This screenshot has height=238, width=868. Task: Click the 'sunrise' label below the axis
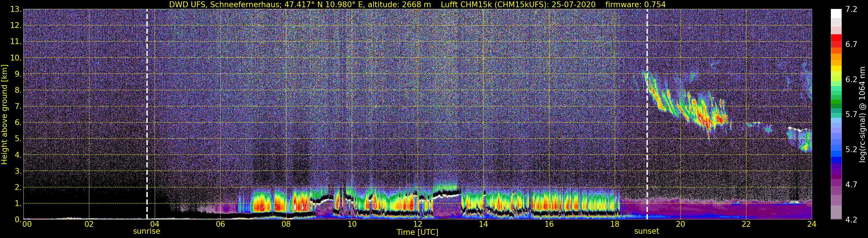tap(147, 231)
